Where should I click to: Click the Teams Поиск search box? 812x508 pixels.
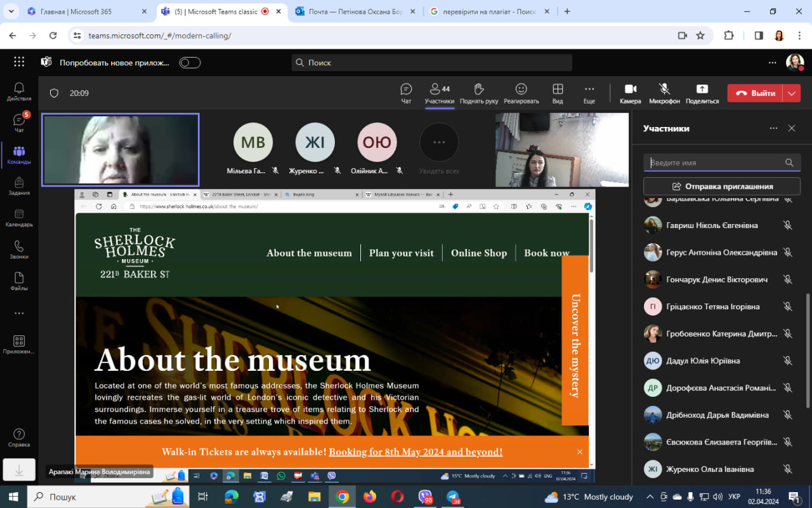tap(432, 62)
